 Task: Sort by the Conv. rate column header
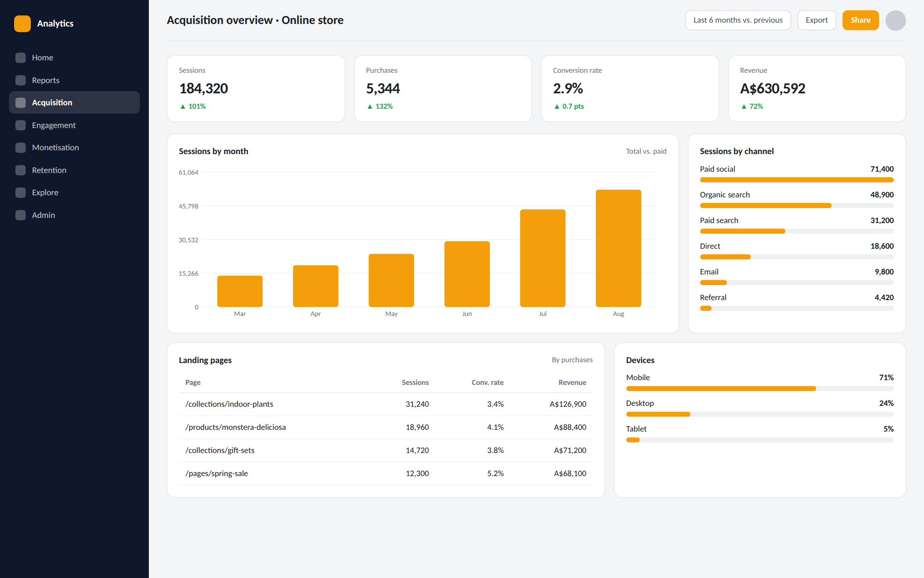click(x=487, y=382)
